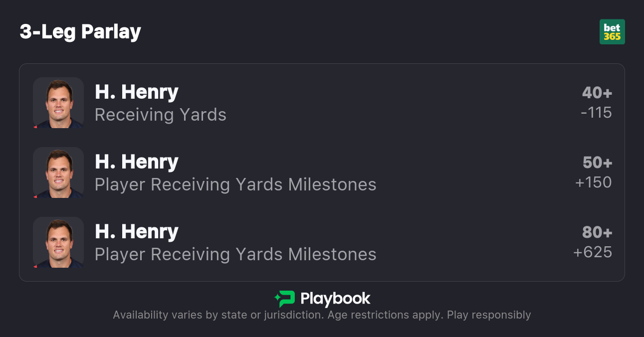Viewport: 644px width, 337px height.
Task: Click the second leg's Player Receiving Yards Milestones label
Action: (235, 184)
